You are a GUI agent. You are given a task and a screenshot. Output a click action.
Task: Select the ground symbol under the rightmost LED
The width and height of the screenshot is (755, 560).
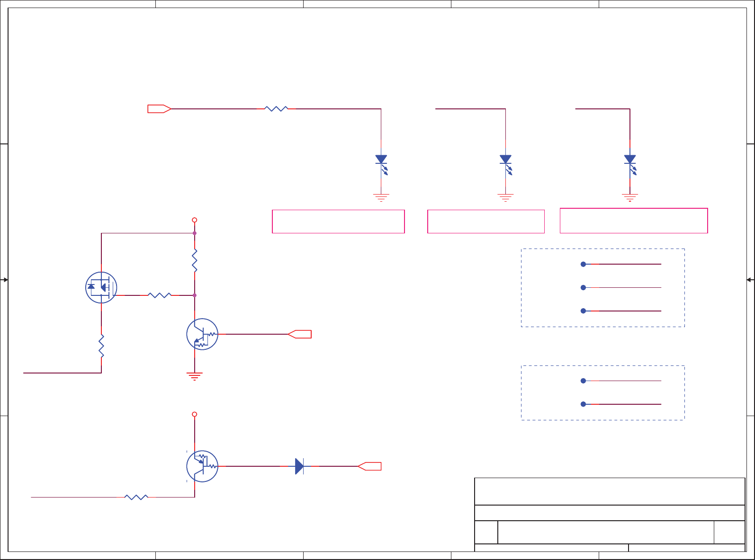coord(630,197)
